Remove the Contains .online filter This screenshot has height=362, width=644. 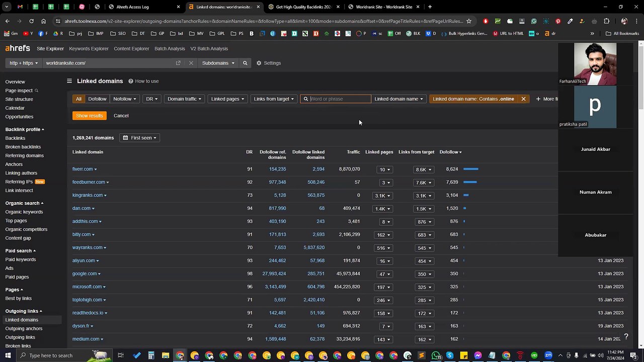523,99
